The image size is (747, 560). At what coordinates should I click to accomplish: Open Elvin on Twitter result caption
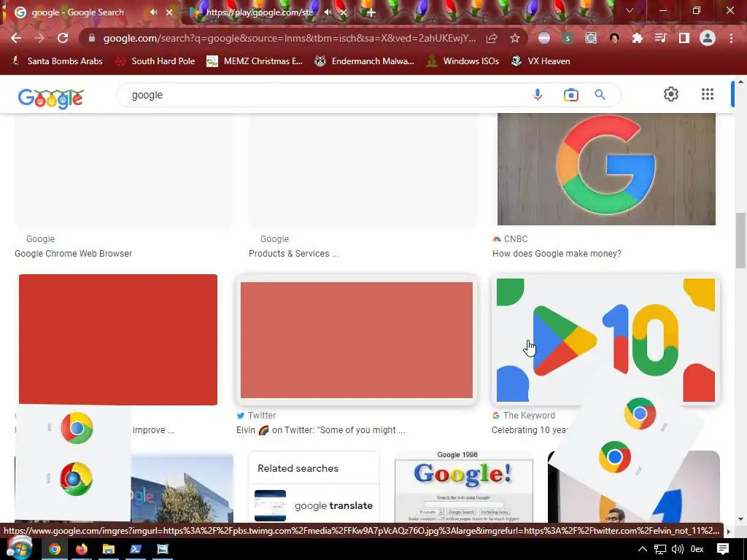321,430
